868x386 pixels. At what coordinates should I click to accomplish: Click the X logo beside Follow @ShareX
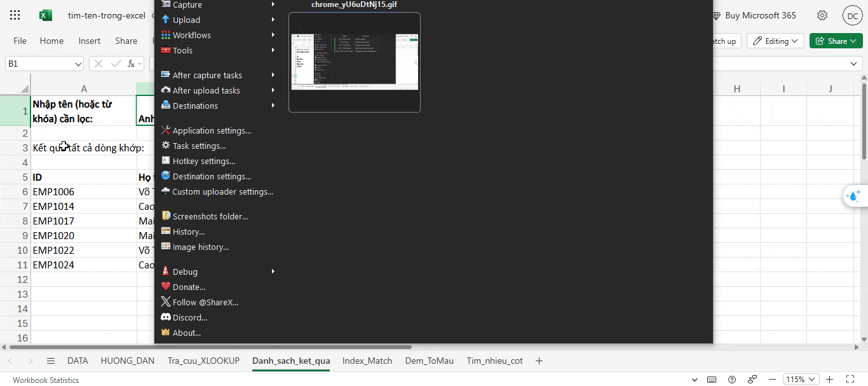pyautogui.click(x=166, y=302)
